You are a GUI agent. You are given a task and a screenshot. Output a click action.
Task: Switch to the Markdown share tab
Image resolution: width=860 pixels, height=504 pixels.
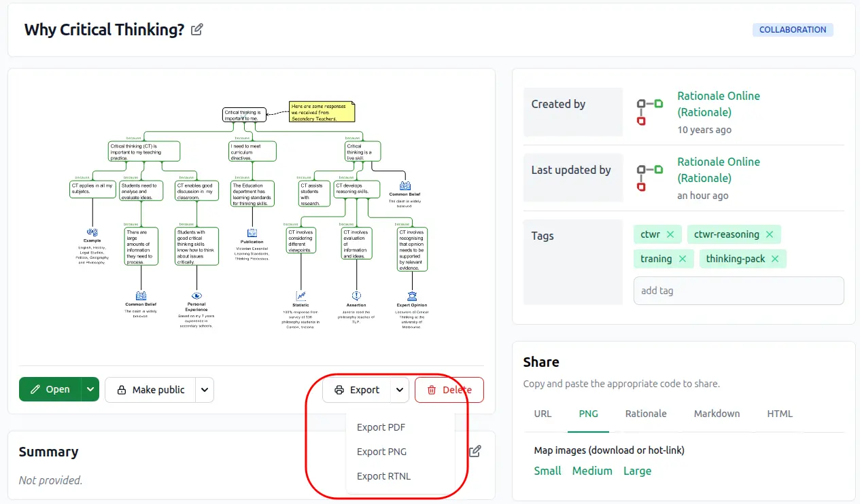click(717, 414)
